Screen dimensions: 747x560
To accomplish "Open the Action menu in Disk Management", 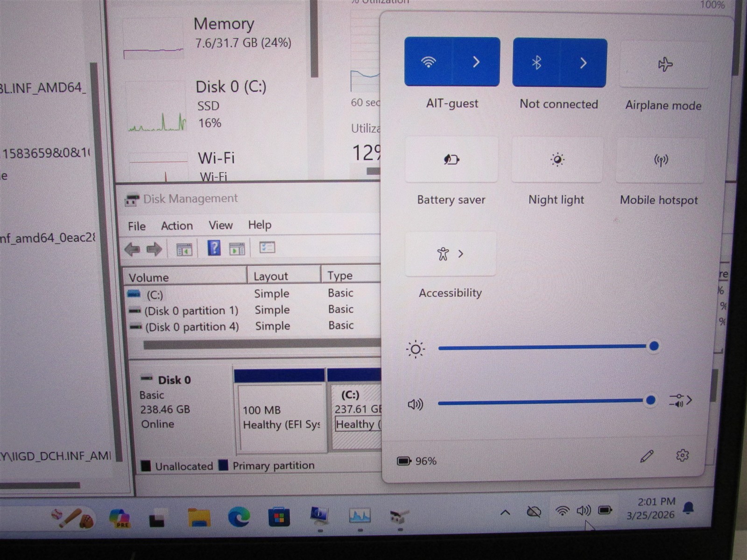I will tap(177, 226).
